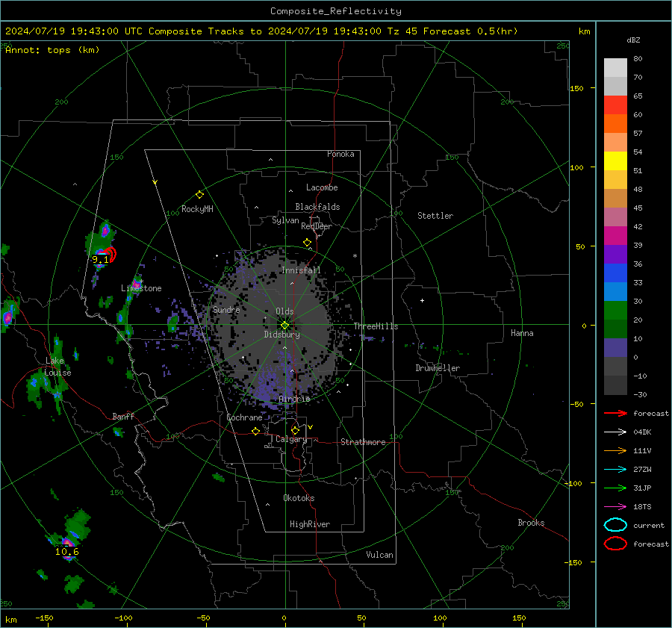Image resolution: width=672 pixels, height=628 pixels.
Task: Click the date and forecast header line
Action: point(261,31)
